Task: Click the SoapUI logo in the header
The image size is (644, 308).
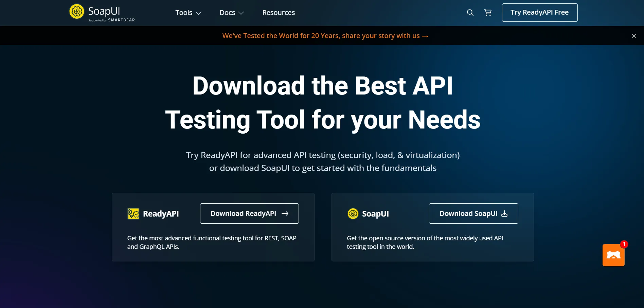Action: tap(102, 13)
